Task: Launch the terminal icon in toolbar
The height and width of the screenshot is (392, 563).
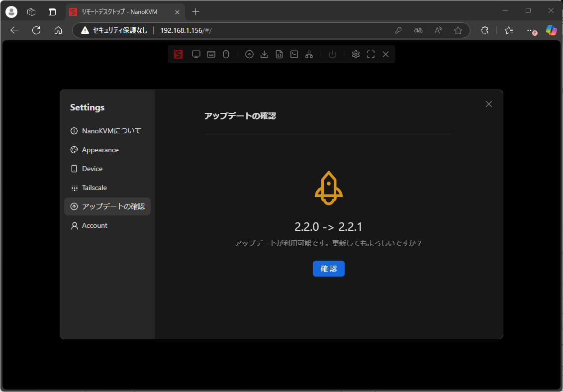Action: (x=294, y=55)
